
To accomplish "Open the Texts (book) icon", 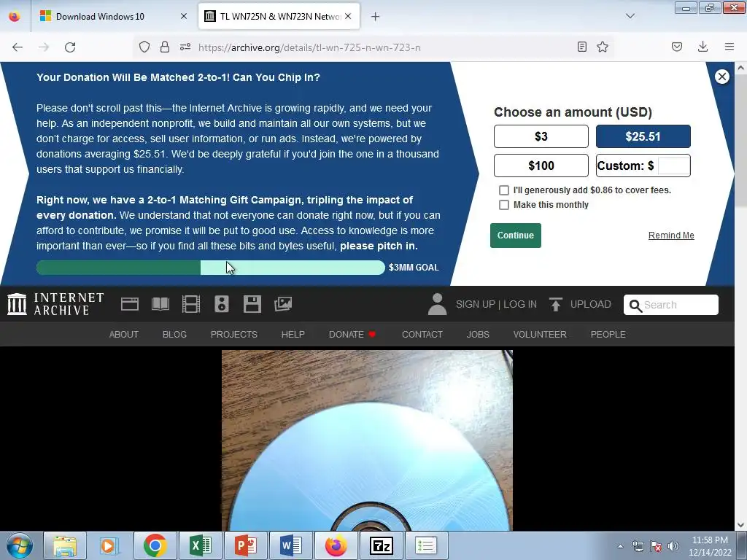I will [160, 304].
